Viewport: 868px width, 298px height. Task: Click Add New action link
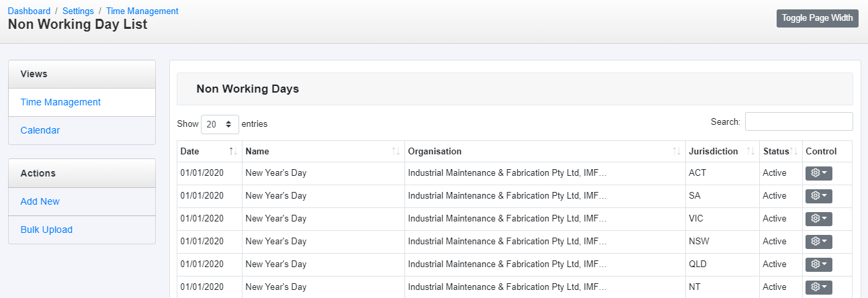[x=40, y=201]
